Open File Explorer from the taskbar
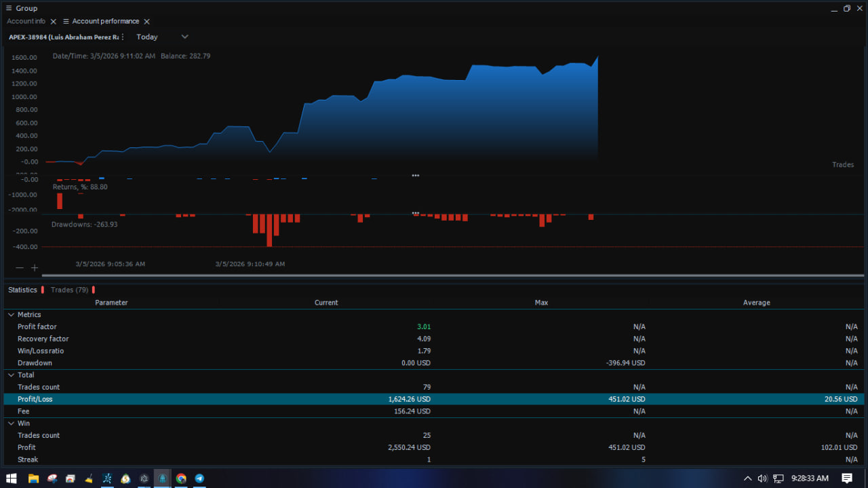This screenshot has height=488, width=868. [33, 478]
